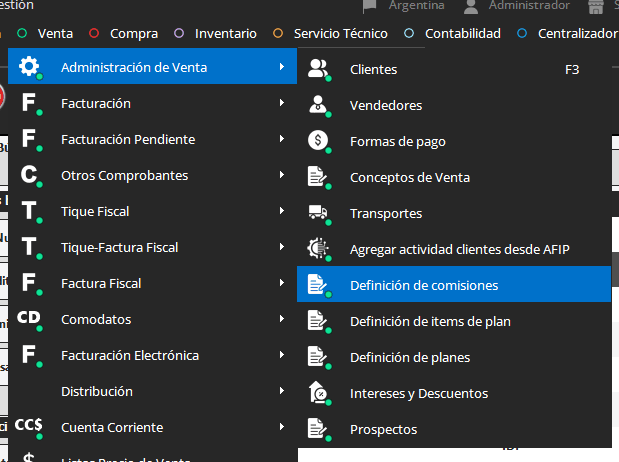Click the Transportes truck icon
The image size is (619, 462).
pyautogui.click(x=318, y=213)
